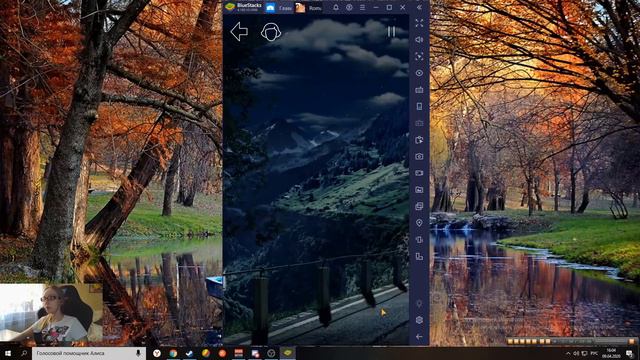Pause the game with the pause icon
The width and height of the screenshot is (640, 360).
click(x=391, y=31)
